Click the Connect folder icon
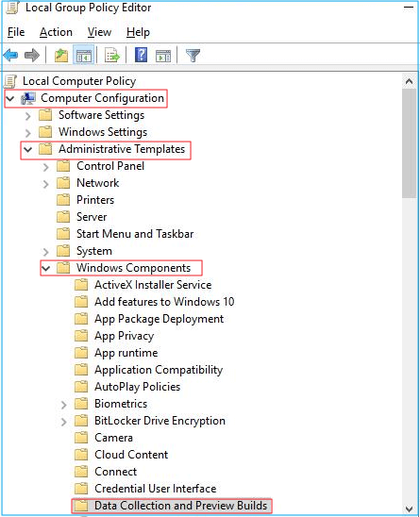420x517 pixels. [x=81, y=472]
